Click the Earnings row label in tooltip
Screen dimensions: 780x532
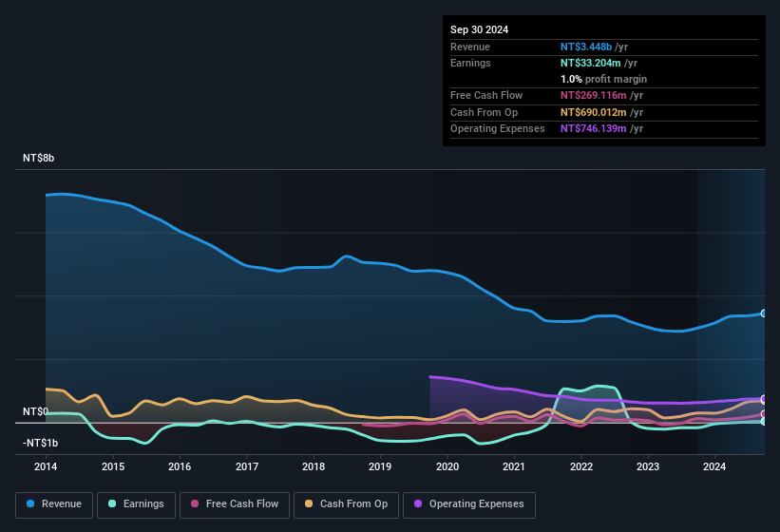[x=470, y=63]
